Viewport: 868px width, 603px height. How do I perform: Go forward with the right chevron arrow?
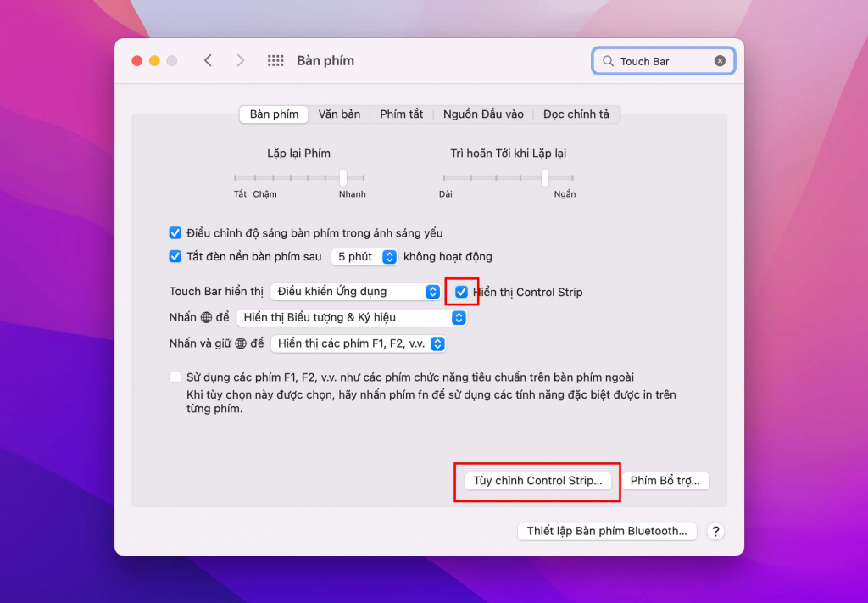[240, 60]
